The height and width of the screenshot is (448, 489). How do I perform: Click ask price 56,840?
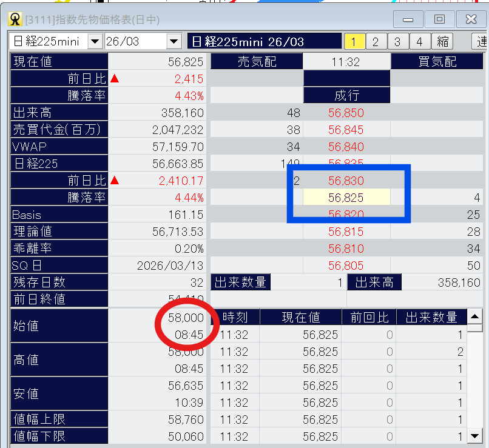coord(346,147)
